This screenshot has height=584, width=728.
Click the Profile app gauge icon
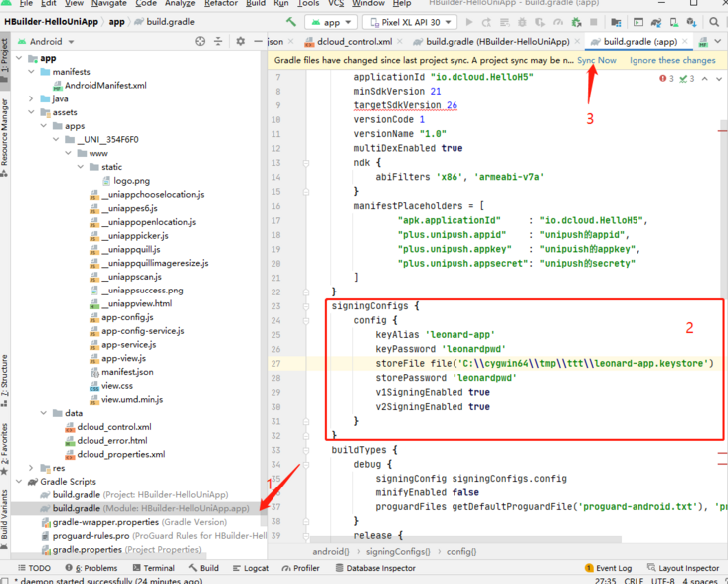click(558, 22)
